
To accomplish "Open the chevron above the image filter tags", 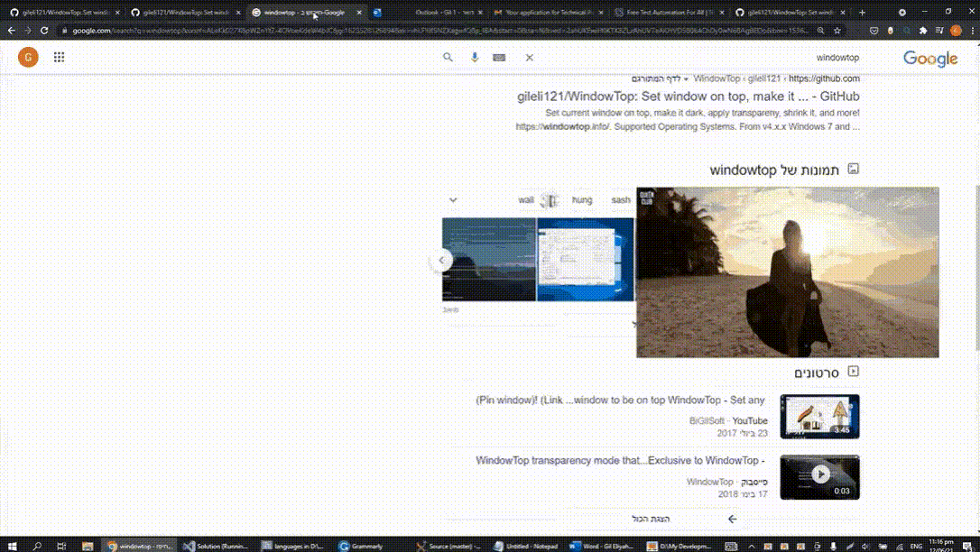I will point(453,199).
